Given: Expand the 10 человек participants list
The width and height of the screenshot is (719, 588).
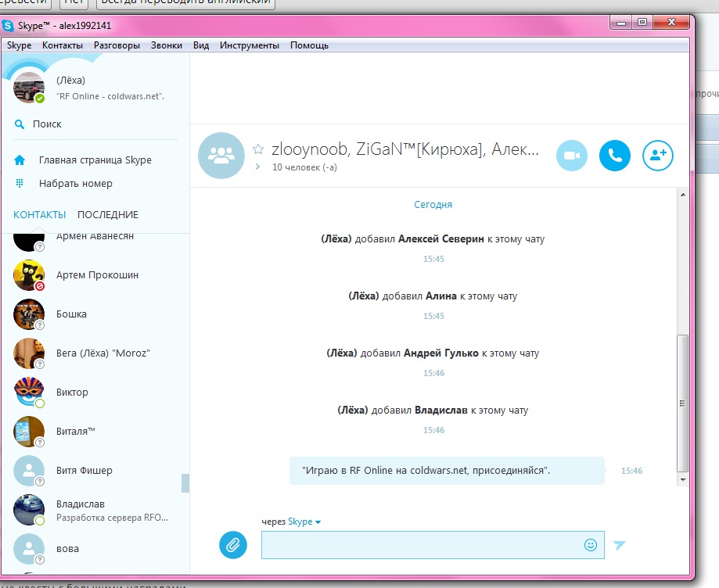Looking at the screenshot, I should pyautogui.click(x=257, y=167).
